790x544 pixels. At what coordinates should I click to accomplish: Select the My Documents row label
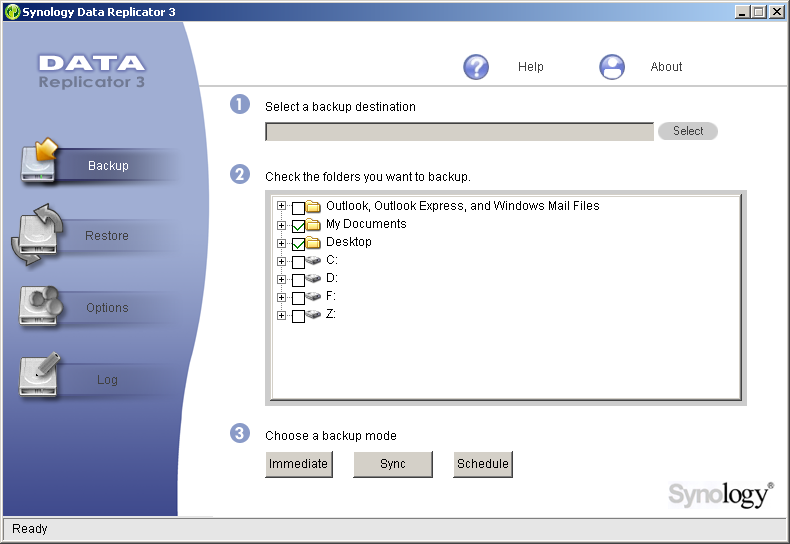(x=366, y=224)
